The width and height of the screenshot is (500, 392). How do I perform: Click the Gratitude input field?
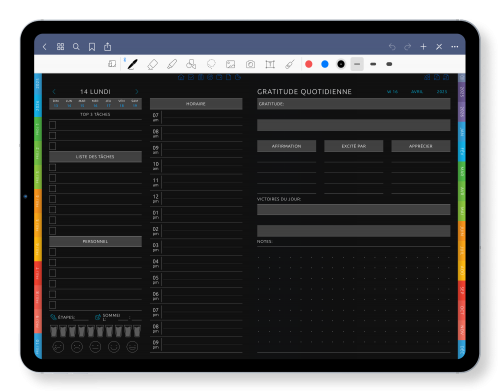354,104
